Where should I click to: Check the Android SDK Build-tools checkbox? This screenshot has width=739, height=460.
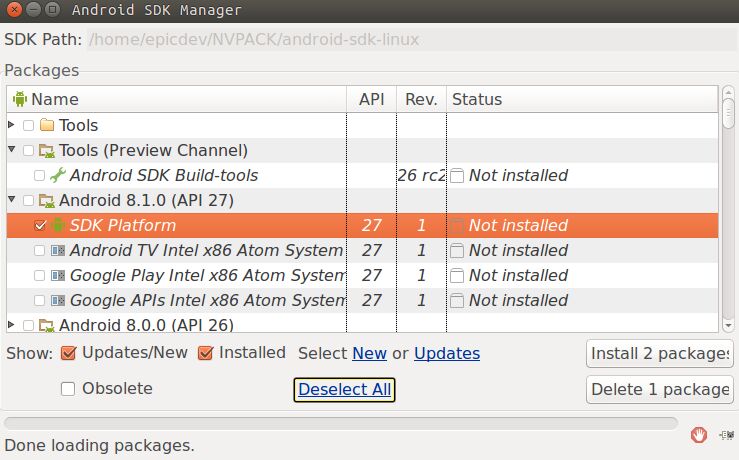40,175
